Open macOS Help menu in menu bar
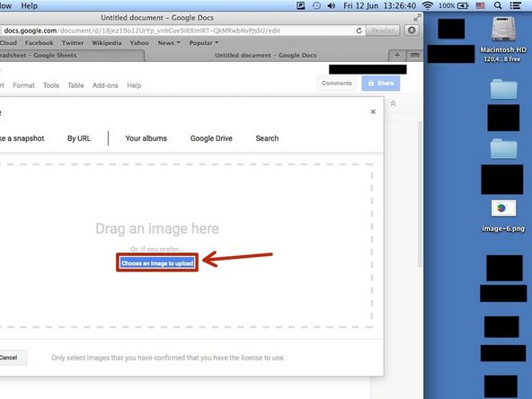The image size is (532, 399). coord(29,5)
